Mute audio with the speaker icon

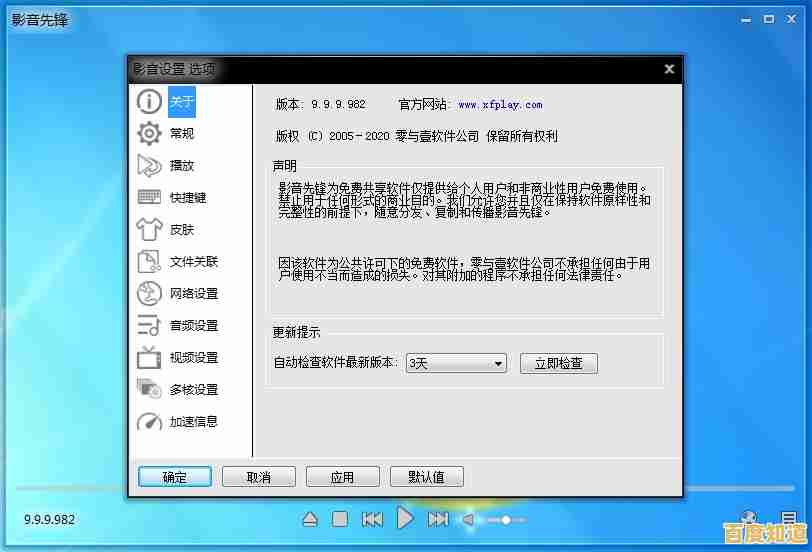[x=468, y=519]
